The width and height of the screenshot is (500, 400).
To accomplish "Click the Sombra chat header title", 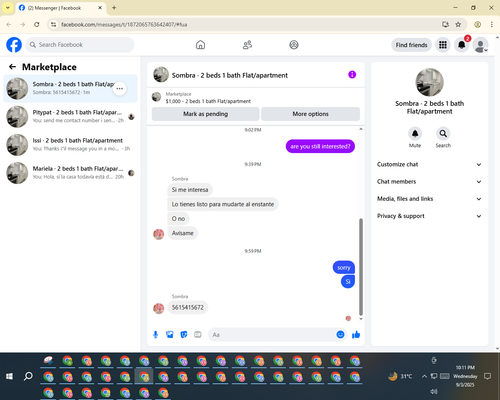I will coord(230,75).
